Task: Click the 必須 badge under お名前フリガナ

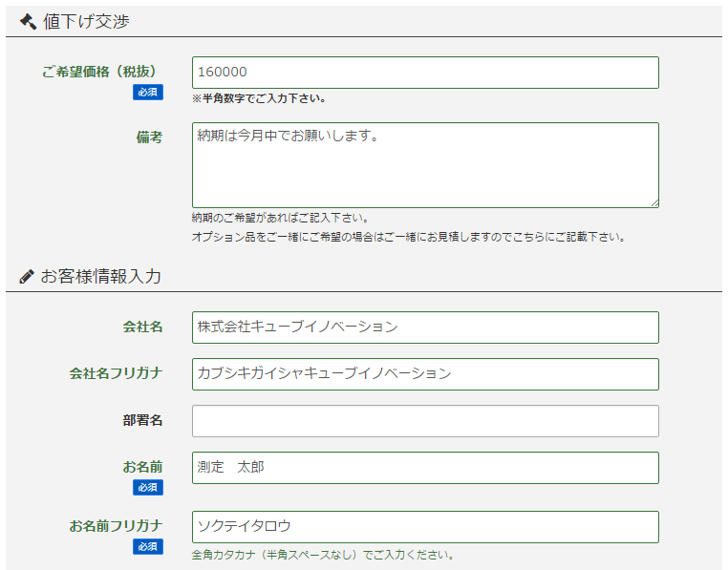Action: [148, 546]
